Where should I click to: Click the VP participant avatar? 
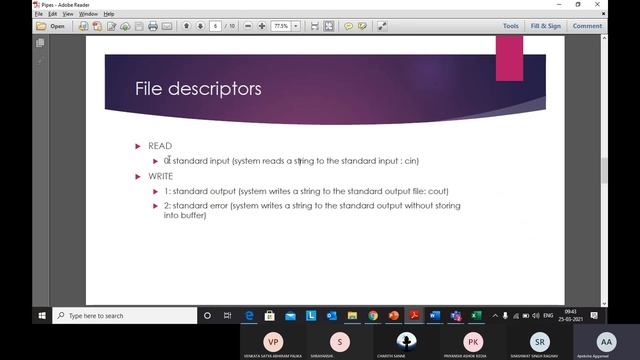273,342
